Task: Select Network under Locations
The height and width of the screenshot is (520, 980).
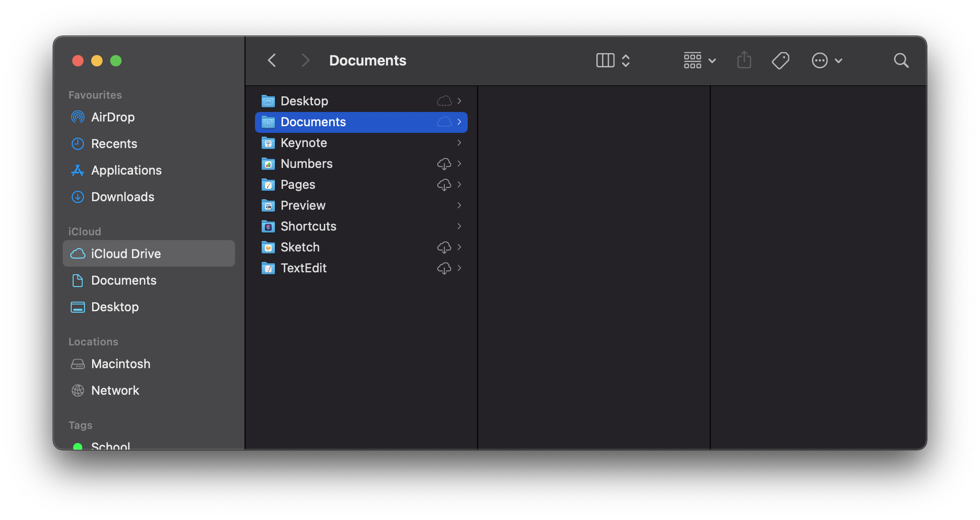Action: click(x=115, y=390)
